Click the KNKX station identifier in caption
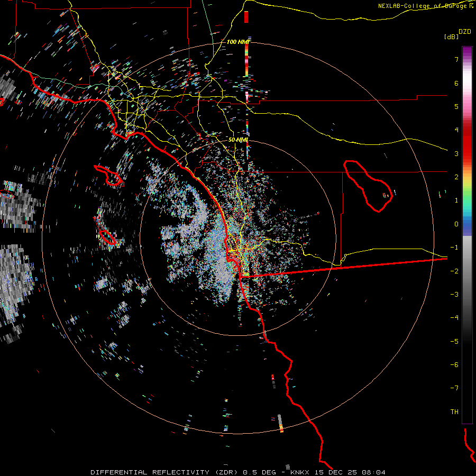Screen dimensions: 476x476 pyautogui.click(x=300, y=472)
